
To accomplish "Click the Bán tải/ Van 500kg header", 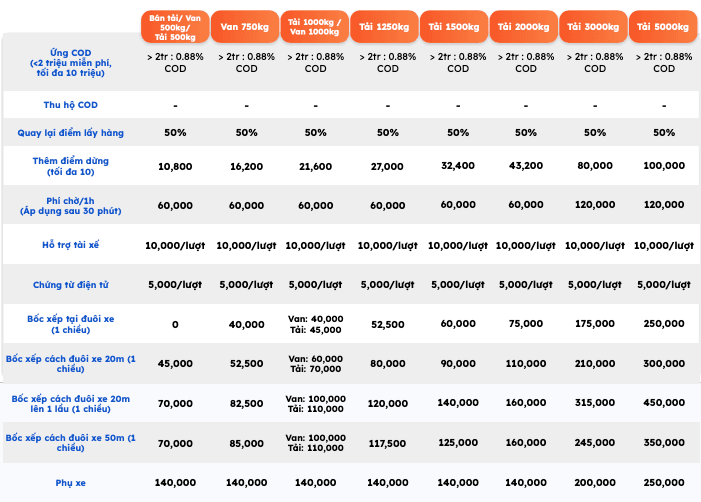I will 175,24.
